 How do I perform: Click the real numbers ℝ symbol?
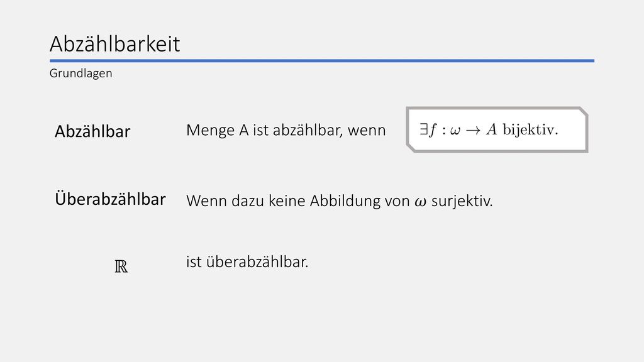[x=121, y=266]
